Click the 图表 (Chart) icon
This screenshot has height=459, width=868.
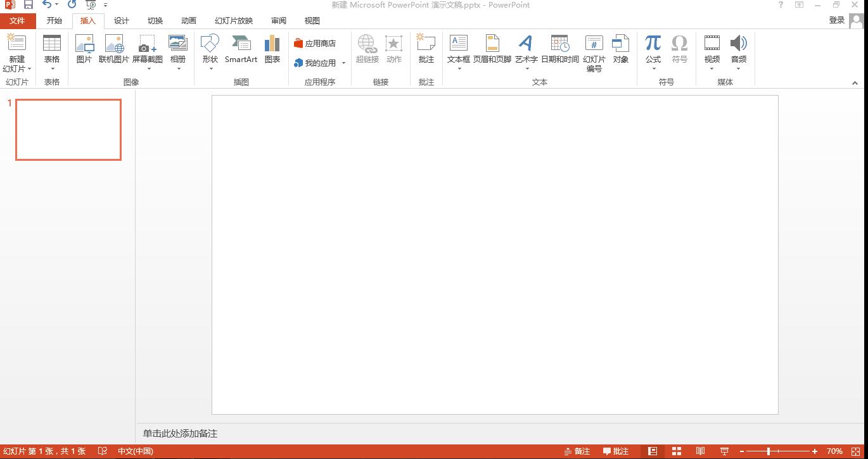272,49
